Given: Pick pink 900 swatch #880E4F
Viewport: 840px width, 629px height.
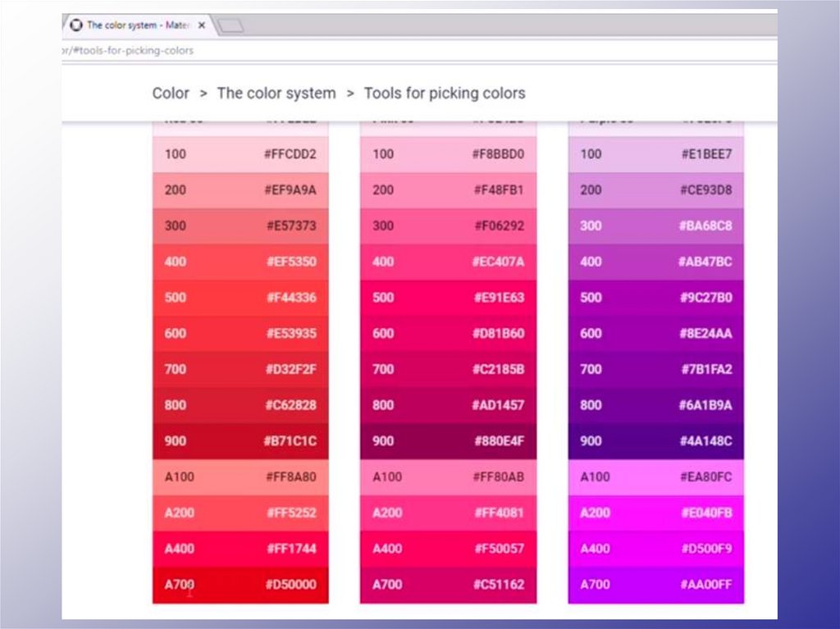Looking at the screenshot, I should click(449, 441).
